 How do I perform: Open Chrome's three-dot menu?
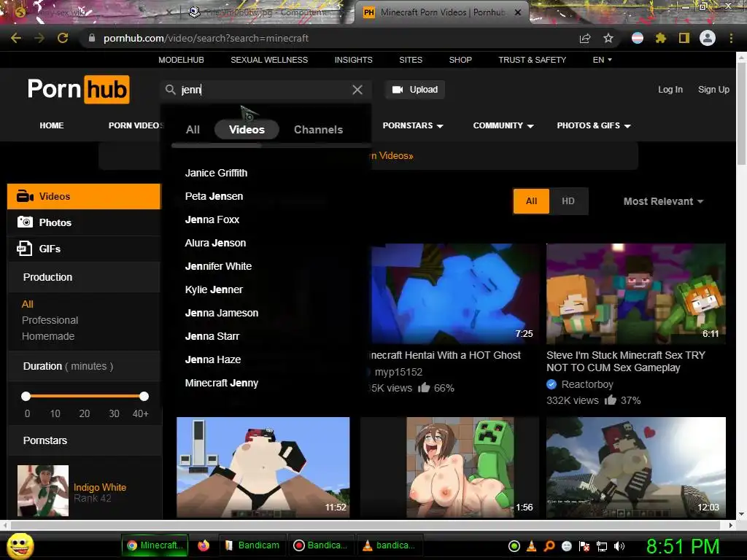(x=731, y=38)
